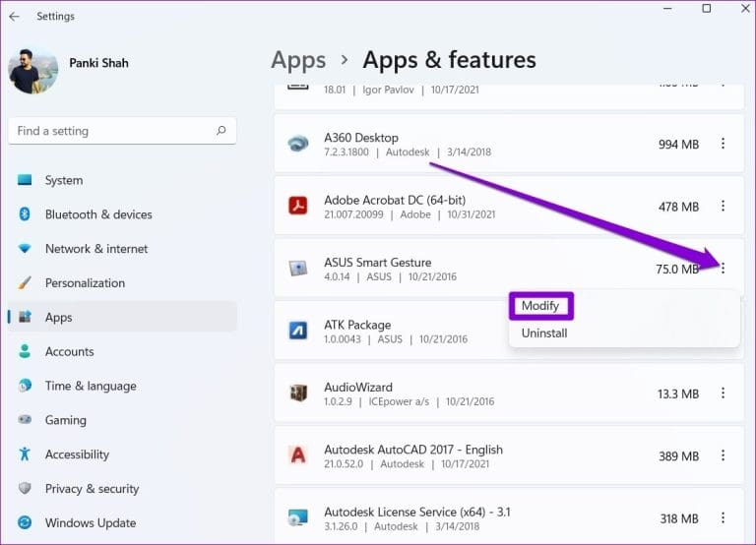This screenshot has height=545, width=756.
Task: Open more options for AudioWizard
Action: 723,394
